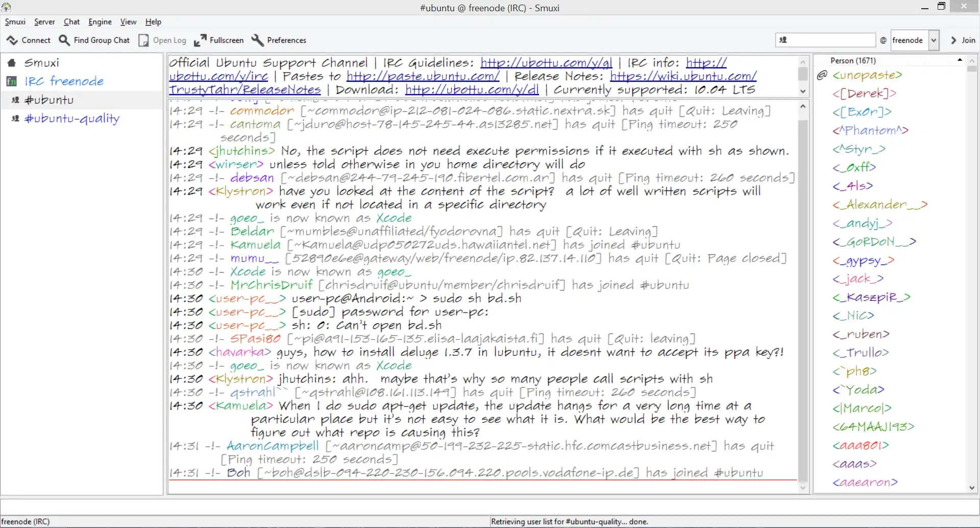The image size is (980, 528).
Task: Click the Join arrow icon
Action: coord(953,40)
